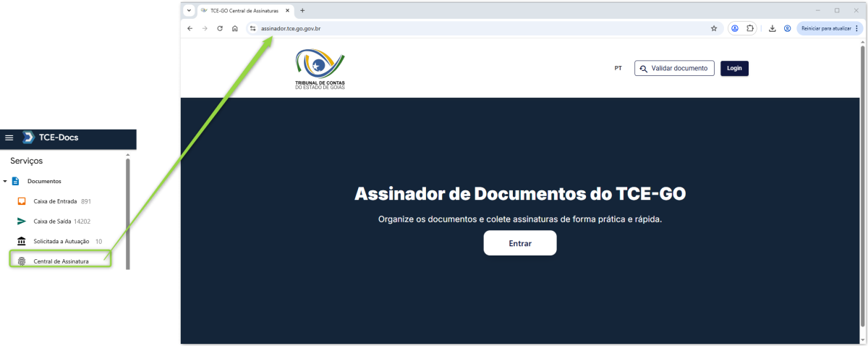Click the Documentos file icon
This screenshot has width=868, height=346.
coord(15,181)
